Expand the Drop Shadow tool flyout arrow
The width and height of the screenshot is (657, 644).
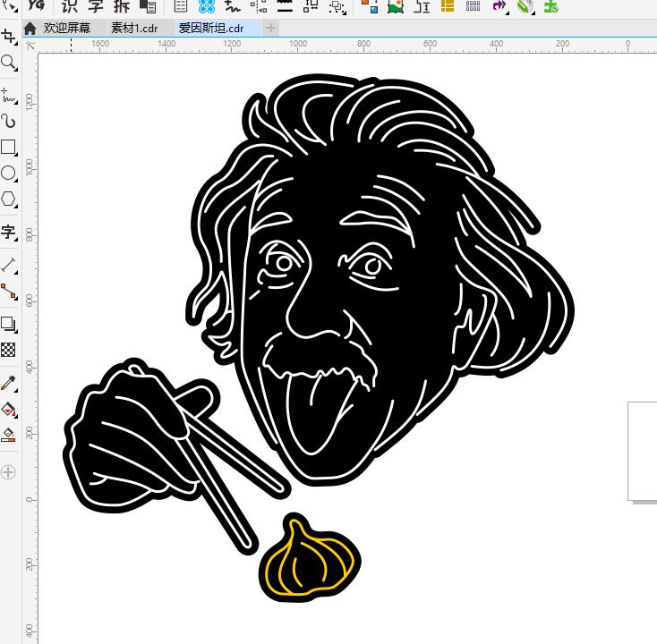coord(15,331)
